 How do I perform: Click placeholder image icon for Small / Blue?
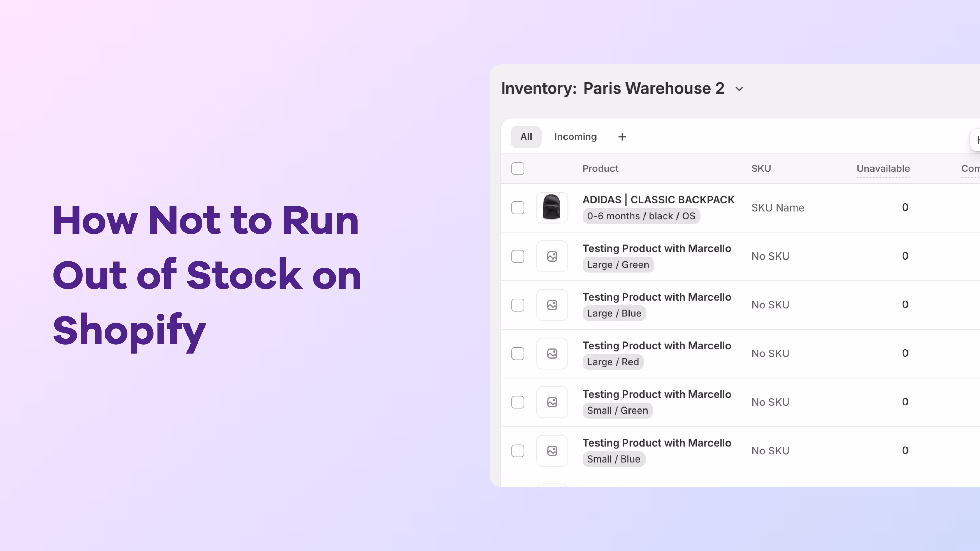click(552, 451)
